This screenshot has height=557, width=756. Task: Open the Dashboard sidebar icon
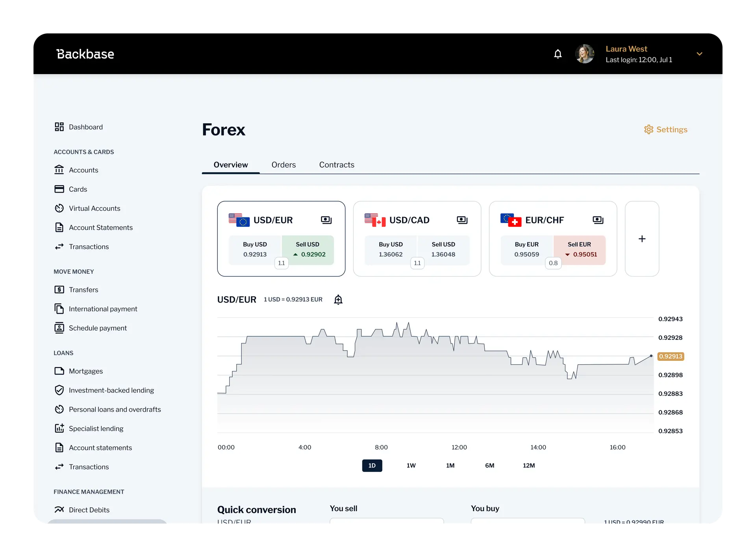(59, 127)
